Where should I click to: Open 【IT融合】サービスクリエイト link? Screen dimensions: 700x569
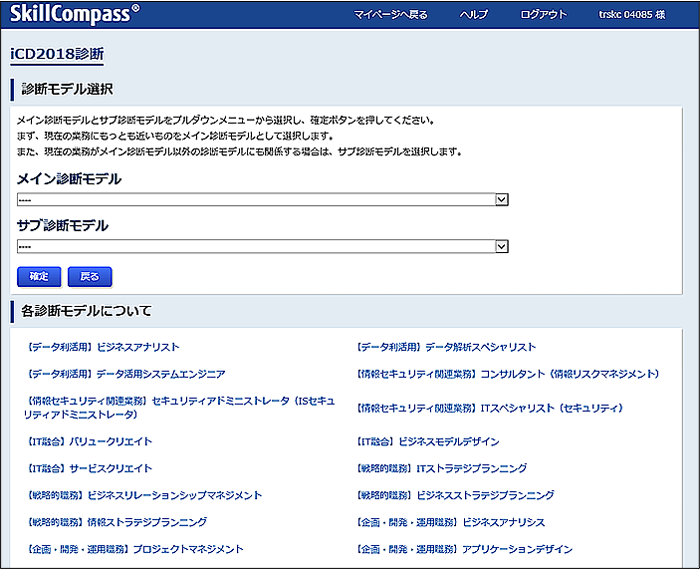click(x=88, y=469)
